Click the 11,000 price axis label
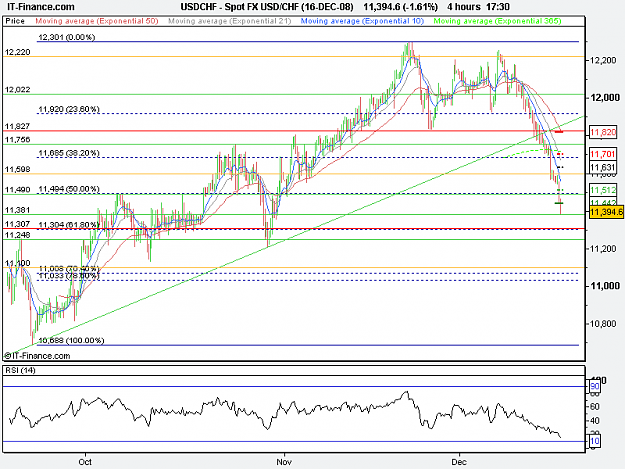This screenshot has height=469, width=625. coord(605,286)
